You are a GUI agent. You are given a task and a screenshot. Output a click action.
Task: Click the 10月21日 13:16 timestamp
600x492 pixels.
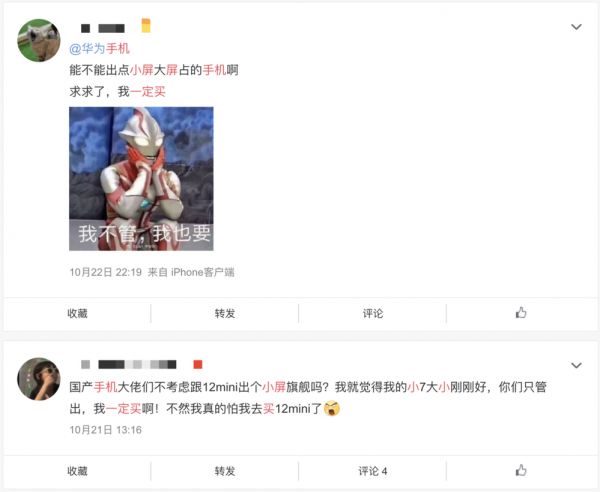106,430
